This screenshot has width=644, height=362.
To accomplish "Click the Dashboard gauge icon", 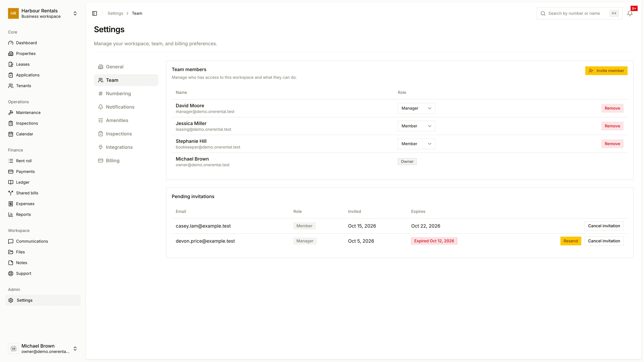I will pyautogui.click(x=11, y=43).
